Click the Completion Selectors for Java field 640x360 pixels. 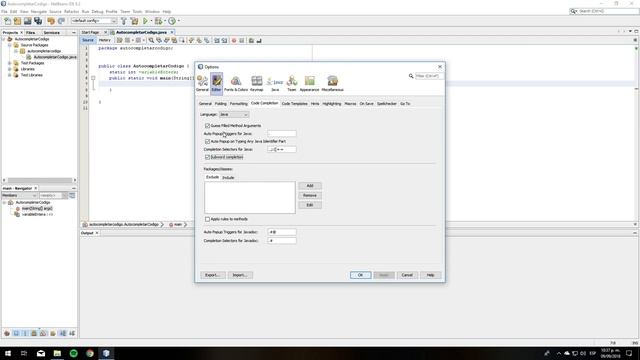click(282, 149)
